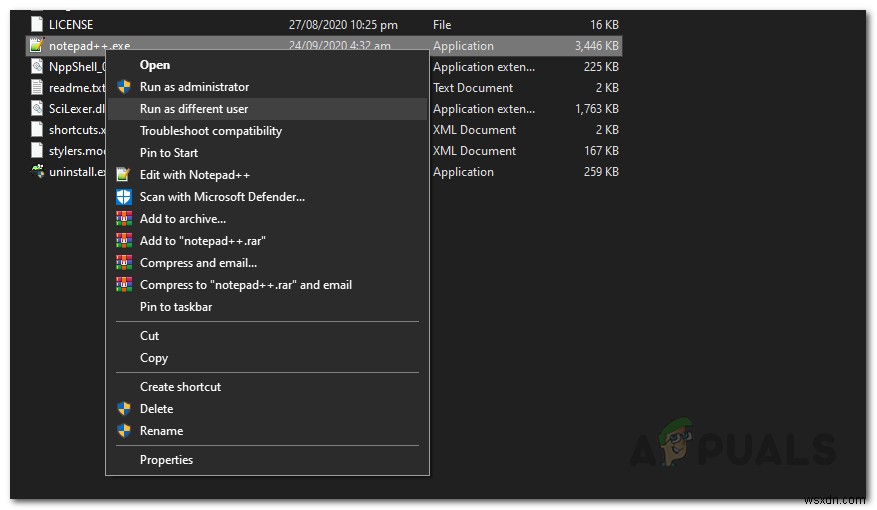
Task: Select Pin to Start
Action: pyautogui.click(x=169, y=153)
